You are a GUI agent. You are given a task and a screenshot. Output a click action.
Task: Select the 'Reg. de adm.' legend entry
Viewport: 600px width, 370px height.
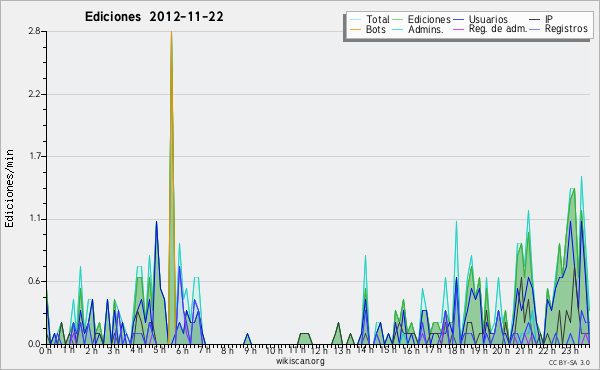[x=498, y=29]
